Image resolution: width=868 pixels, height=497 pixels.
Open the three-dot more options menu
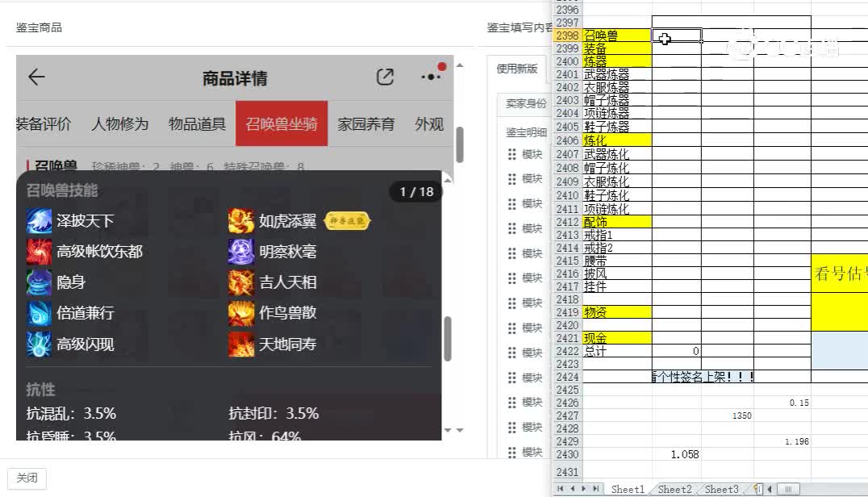click(431, 77)
